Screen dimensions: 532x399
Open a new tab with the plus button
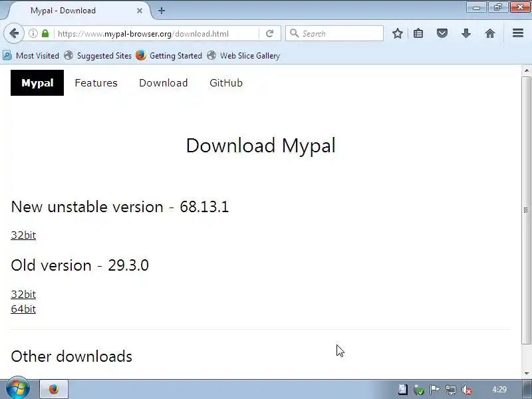point(162,11)
